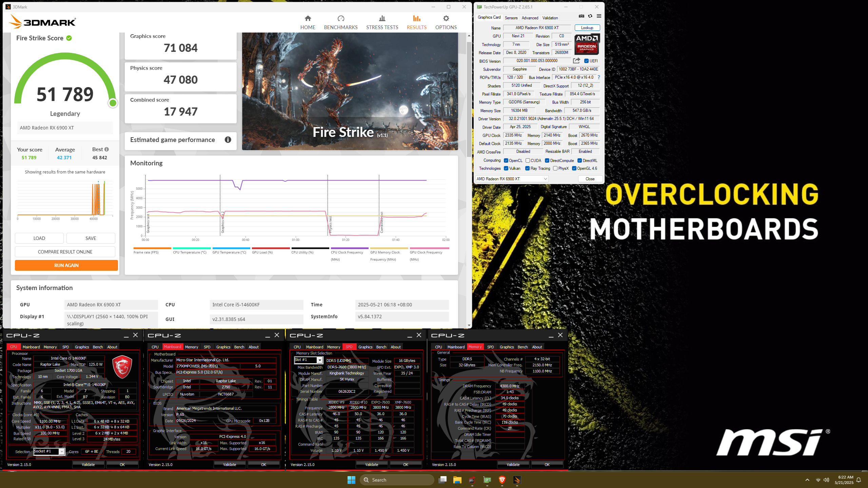868x488 pixels.
Task: Click the info icon next to Best score
Action: click(x=106, y=149)
